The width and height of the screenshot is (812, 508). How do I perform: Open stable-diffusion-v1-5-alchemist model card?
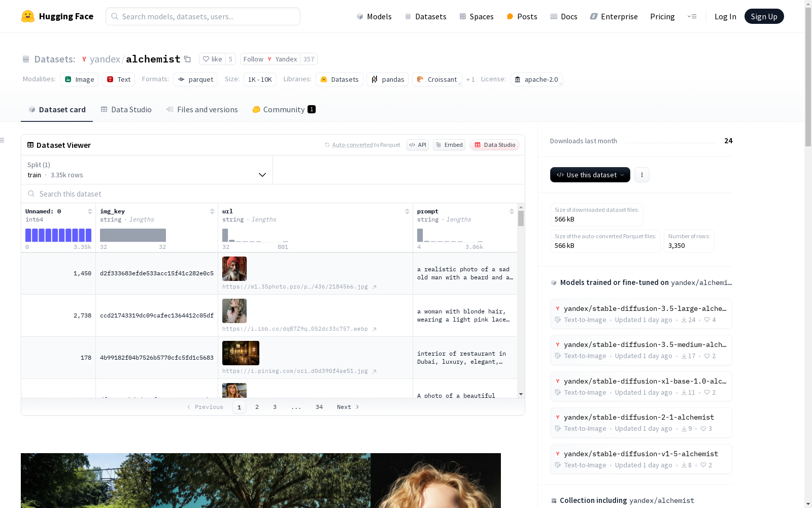coord(641,459)
